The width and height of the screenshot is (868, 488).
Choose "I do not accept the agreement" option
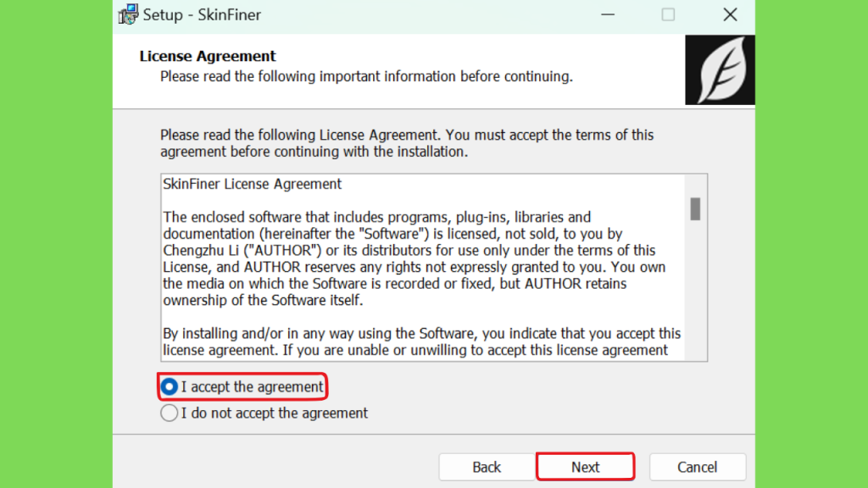170,413
